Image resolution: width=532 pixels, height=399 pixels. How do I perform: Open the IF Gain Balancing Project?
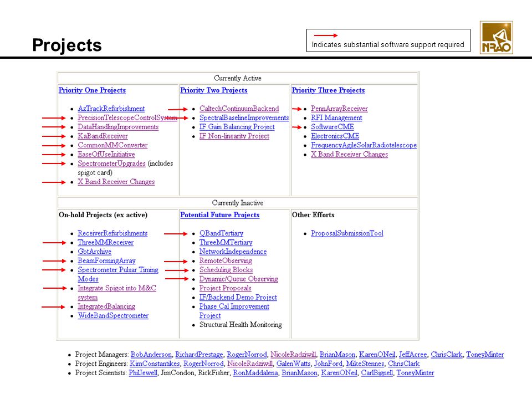coord(237,127)
